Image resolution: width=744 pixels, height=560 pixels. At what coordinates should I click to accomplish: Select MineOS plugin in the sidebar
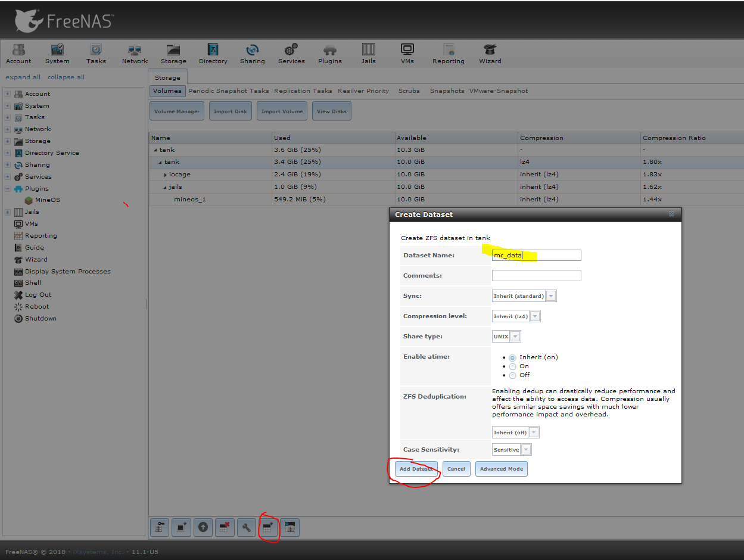[47, 200]
